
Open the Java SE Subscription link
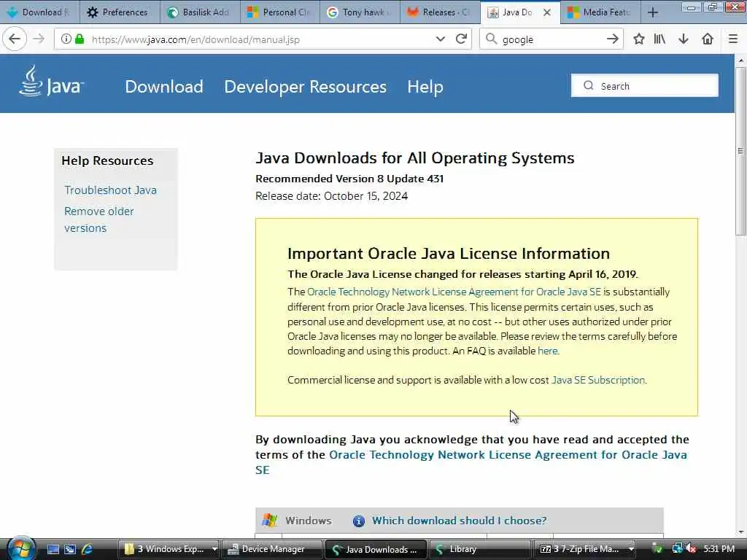(x=598, y=380)
